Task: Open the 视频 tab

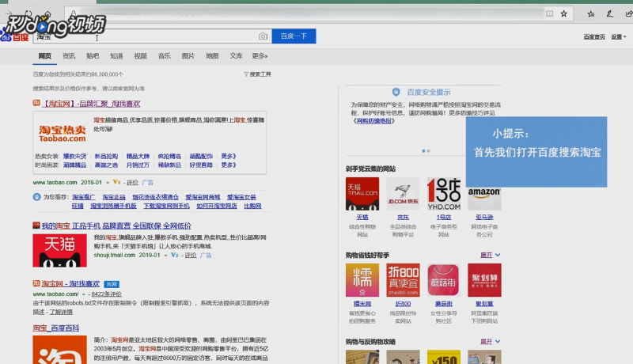Action: click(x=141, y=56)
